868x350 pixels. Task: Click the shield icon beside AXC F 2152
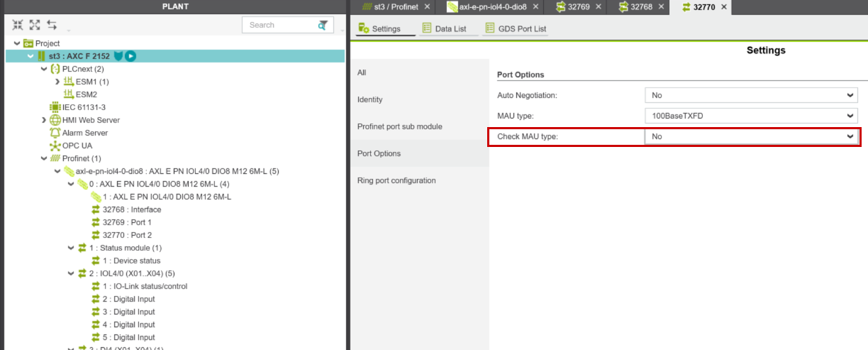118,56
